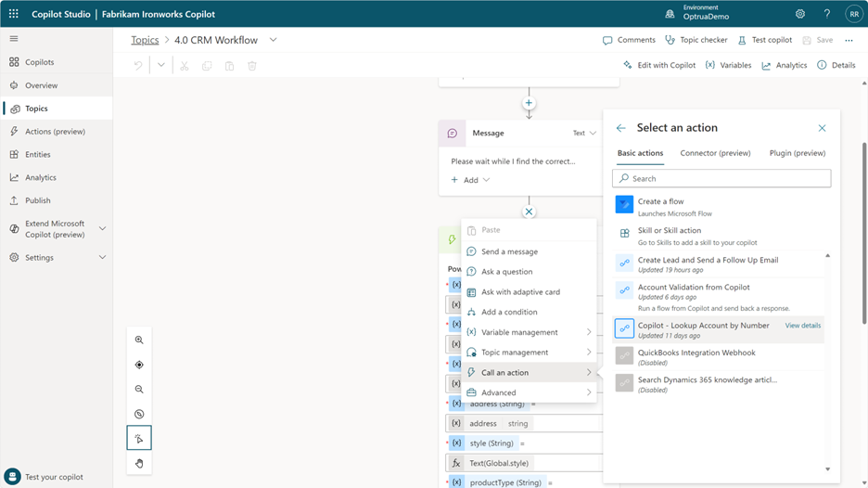Expand Variable management submenu
The height and width of the screenshot is (488, 868).
(x=529, y=332)
